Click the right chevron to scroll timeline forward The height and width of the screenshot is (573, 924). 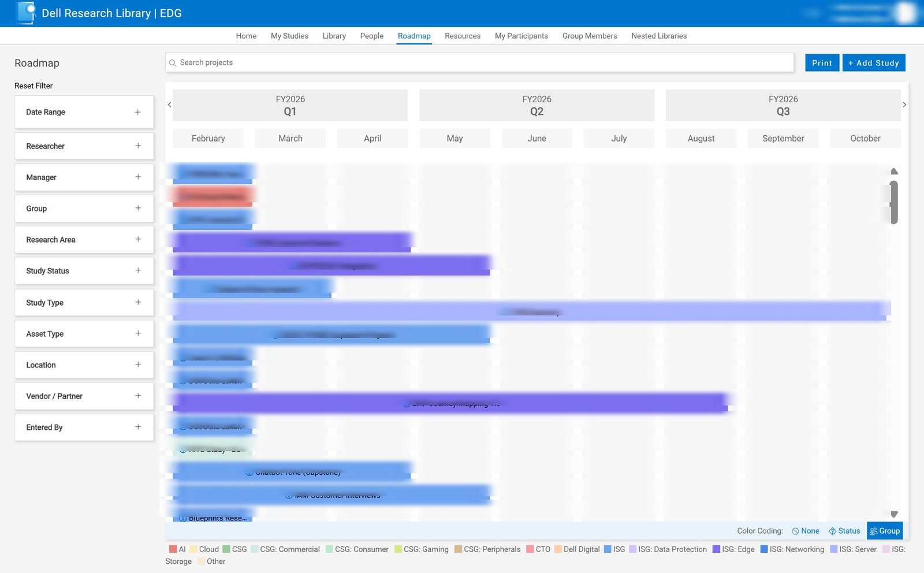(904, 105)
